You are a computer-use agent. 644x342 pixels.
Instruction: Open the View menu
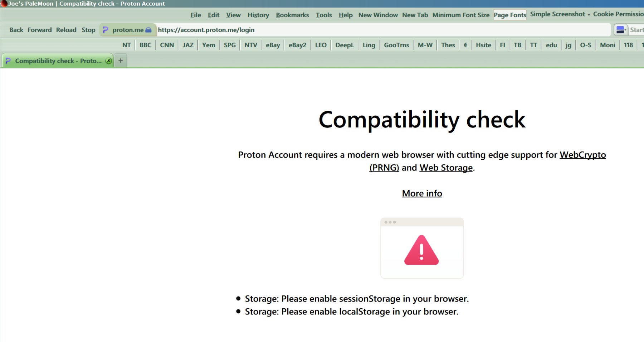click(x=233, y=15)
